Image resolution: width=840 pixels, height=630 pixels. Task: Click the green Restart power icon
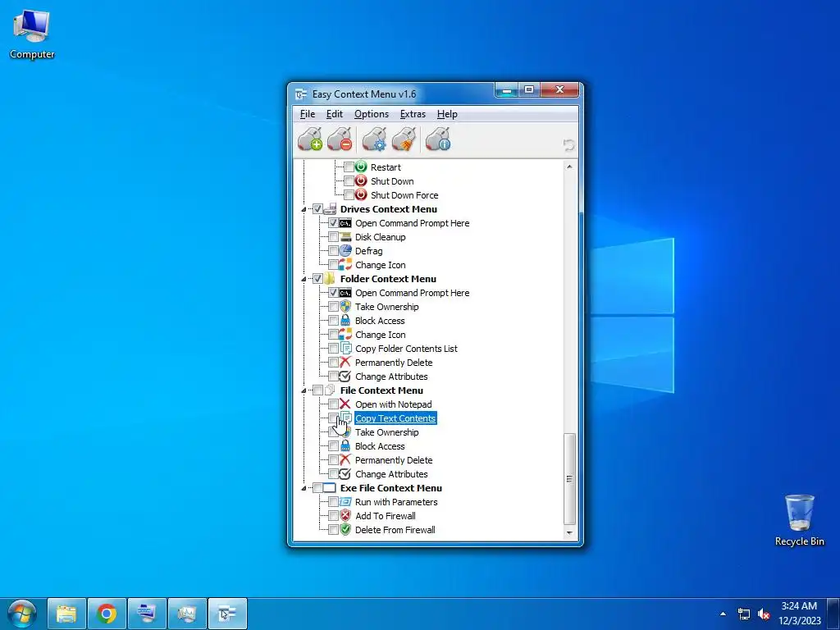pos(361,167)
